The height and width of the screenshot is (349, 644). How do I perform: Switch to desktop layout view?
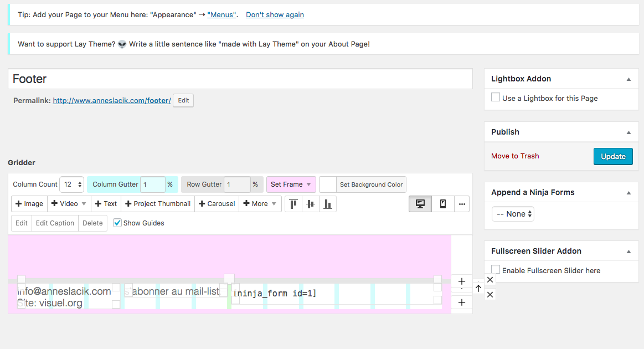click(x=420, y=204)
